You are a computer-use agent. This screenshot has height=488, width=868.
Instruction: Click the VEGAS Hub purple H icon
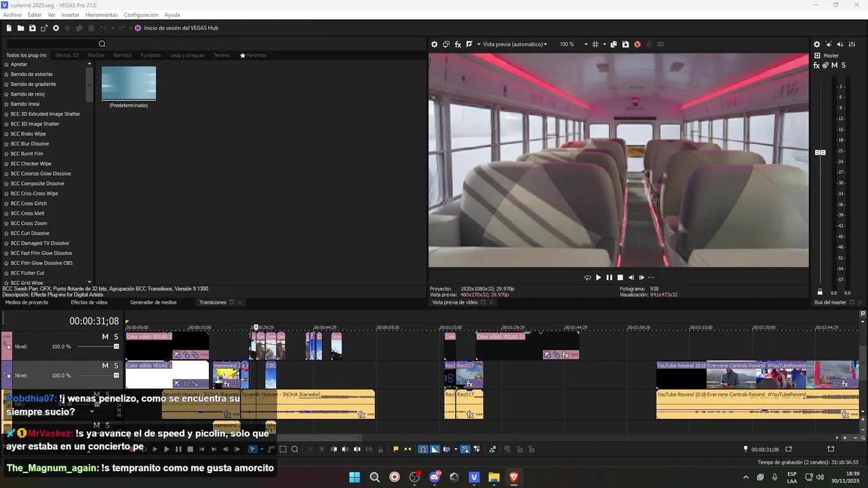point(138,28)
